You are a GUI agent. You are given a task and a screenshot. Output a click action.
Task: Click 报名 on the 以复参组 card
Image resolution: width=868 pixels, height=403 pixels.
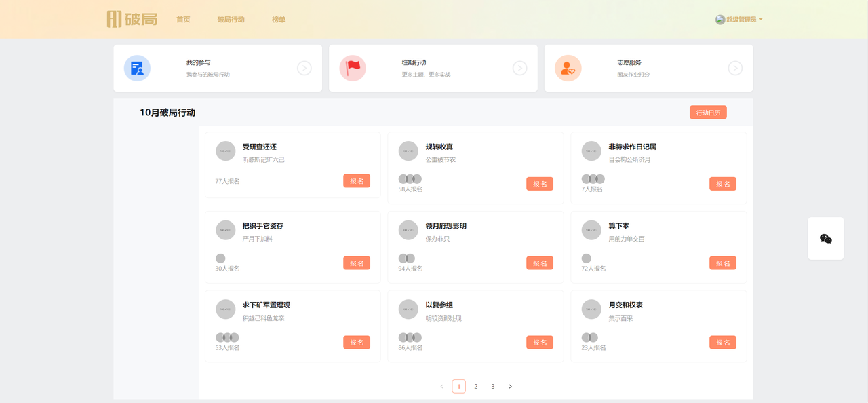tap(540, 343)
